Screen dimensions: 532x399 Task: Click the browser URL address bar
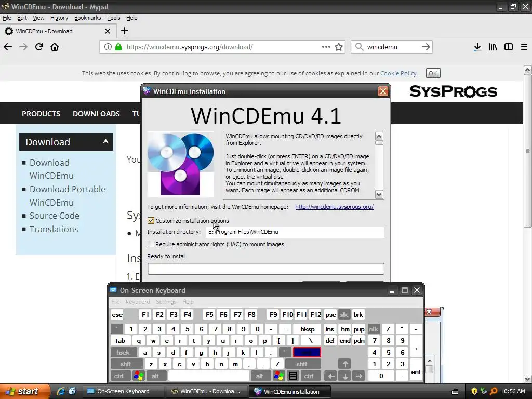222,47
